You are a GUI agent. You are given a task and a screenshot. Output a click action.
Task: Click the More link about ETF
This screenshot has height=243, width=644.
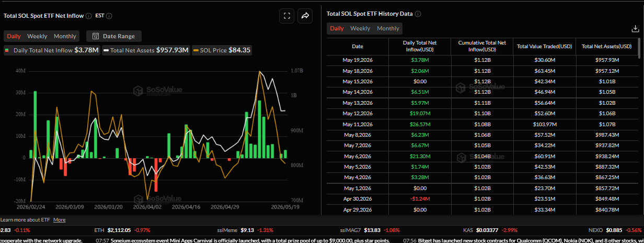point(59,220)
